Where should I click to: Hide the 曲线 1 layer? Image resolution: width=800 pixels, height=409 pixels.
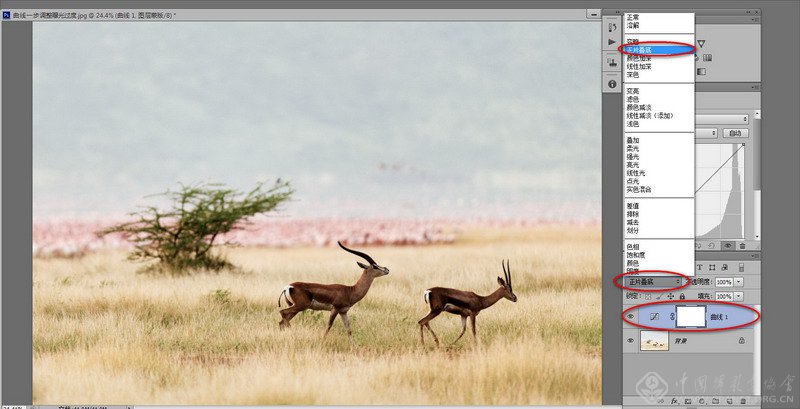[x=631, y=317]
